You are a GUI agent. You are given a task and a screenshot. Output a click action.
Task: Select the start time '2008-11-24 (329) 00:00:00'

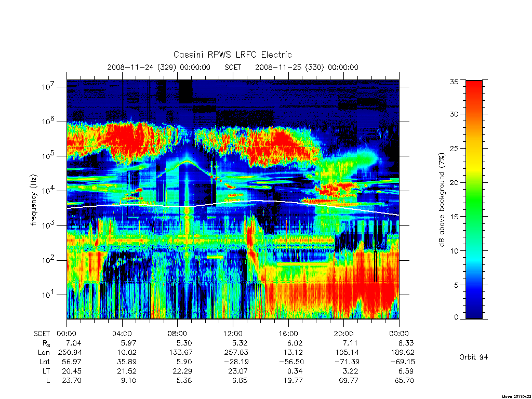(159, 67)
